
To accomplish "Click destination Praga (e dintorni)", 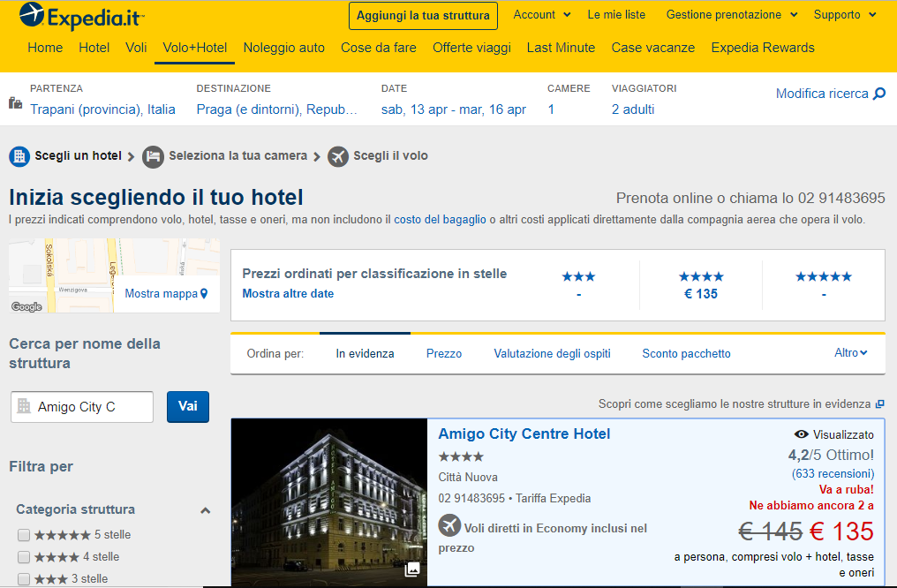I will click(x=277, y=109).
